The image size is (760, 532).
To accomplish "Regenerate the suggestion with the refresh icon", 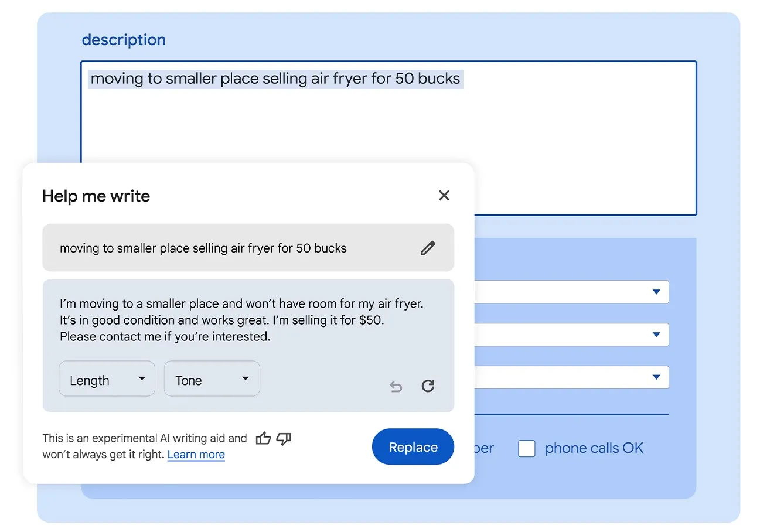I will coord(428,386).
